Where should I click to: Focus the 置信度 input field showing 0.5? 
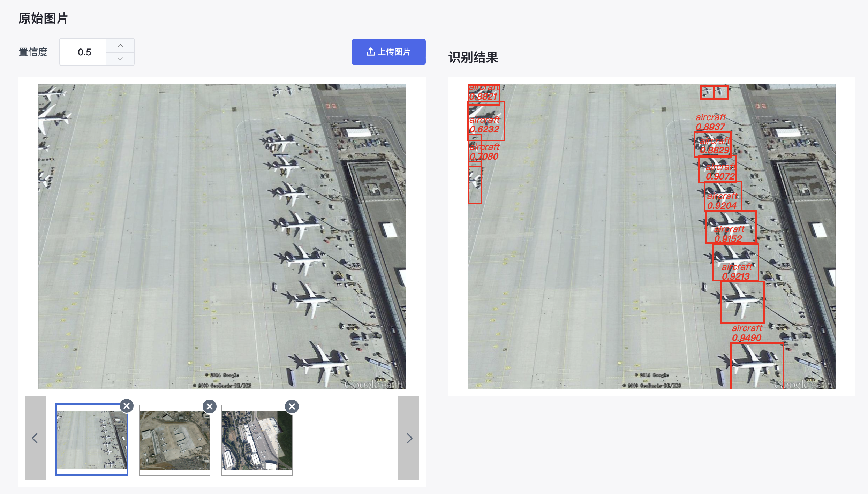click(83, 52)
